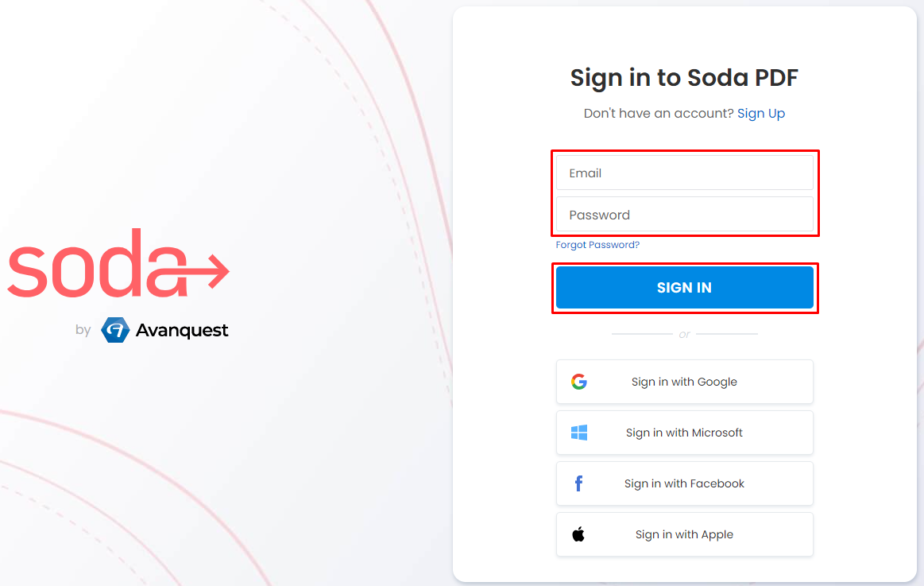Sign in with Microsoft
The width and height of the screenshot is (924, 586).
pos(684,433)
